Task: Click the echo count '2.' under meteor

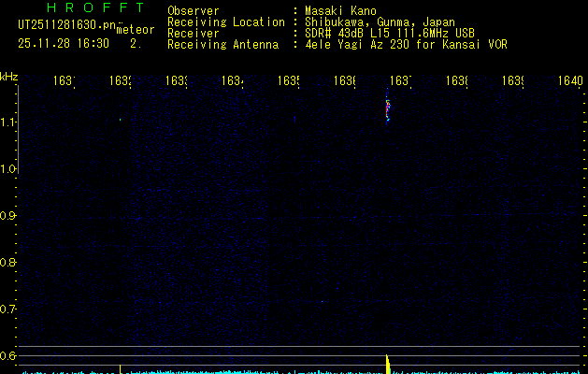Action: point(136,44)
